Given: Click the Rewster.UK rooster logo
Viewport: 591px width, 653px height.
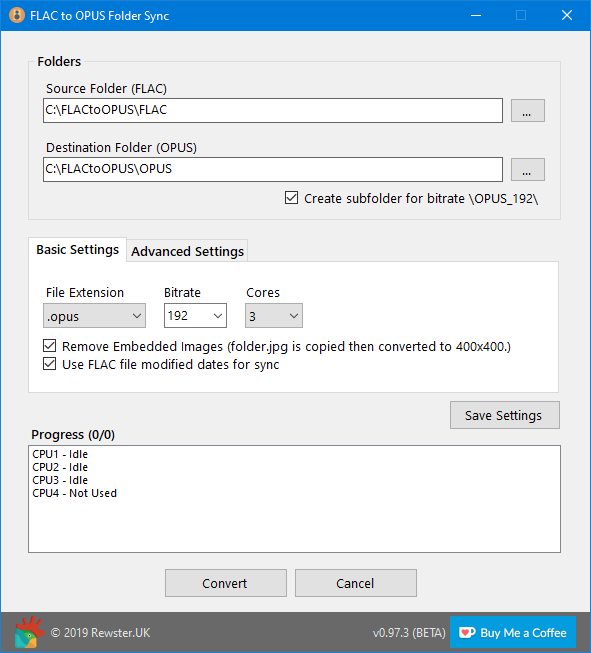Looking at the screenshot, I should pos(29,632).
